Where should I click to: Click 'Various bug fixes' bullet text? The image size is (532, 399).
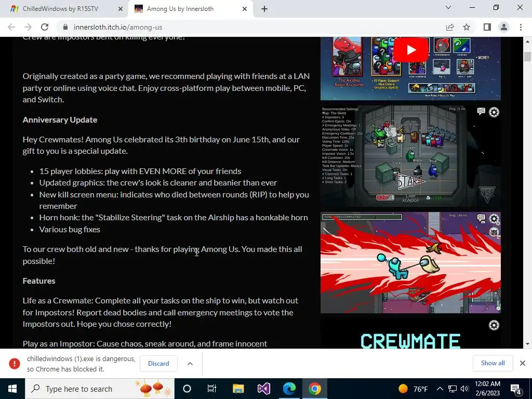(70, 229)
